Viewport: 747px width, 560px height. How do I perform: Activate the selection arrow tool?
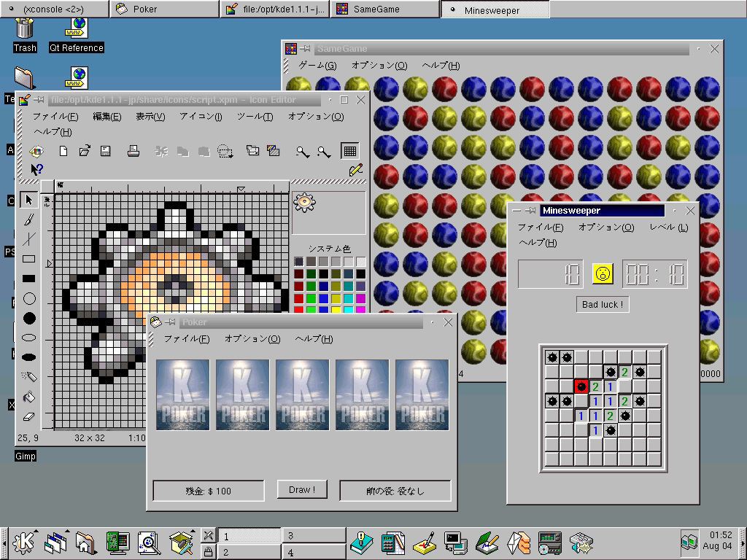[28, 199]
